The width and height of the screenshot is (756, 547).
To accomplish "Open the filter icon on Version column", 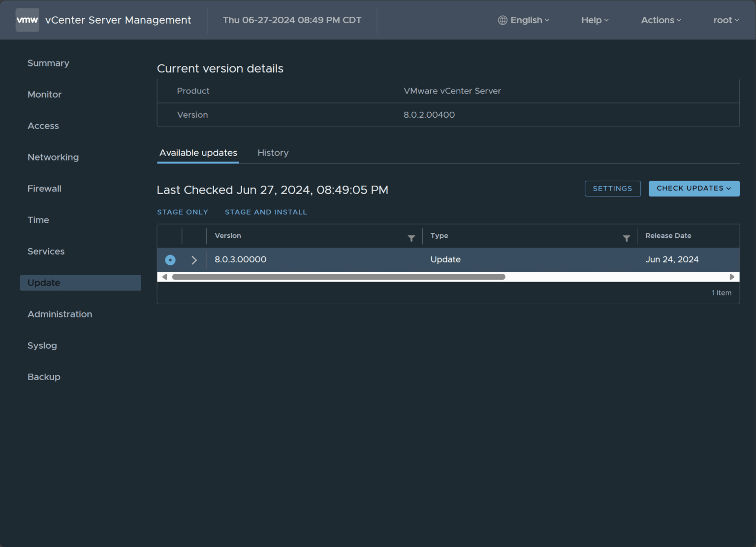I will pyautogui.click(x=411, y=238).
